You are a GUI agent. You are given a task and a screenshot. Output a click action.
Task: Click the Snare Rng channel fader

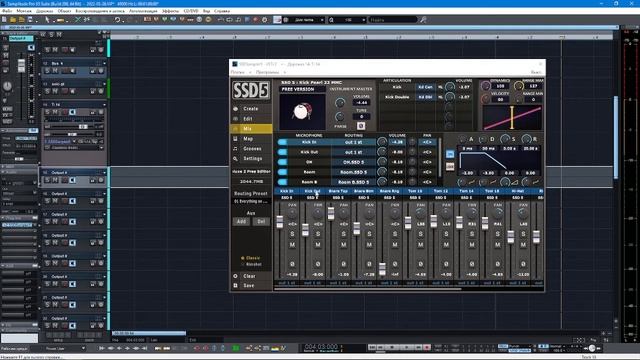(382, 269)
